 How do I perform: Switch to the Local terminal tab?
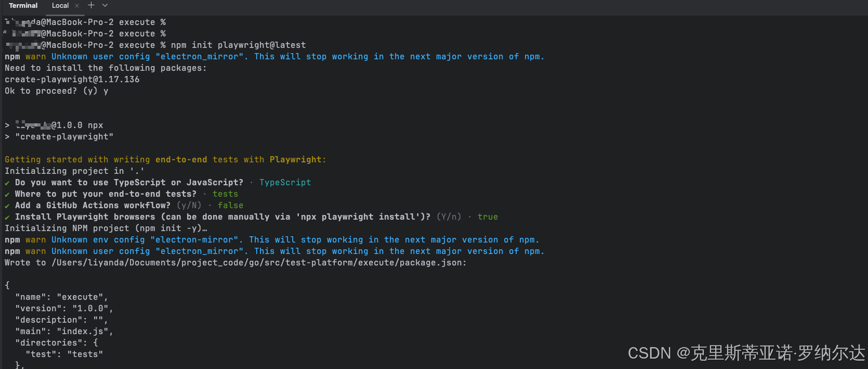[x=60, y=6]
